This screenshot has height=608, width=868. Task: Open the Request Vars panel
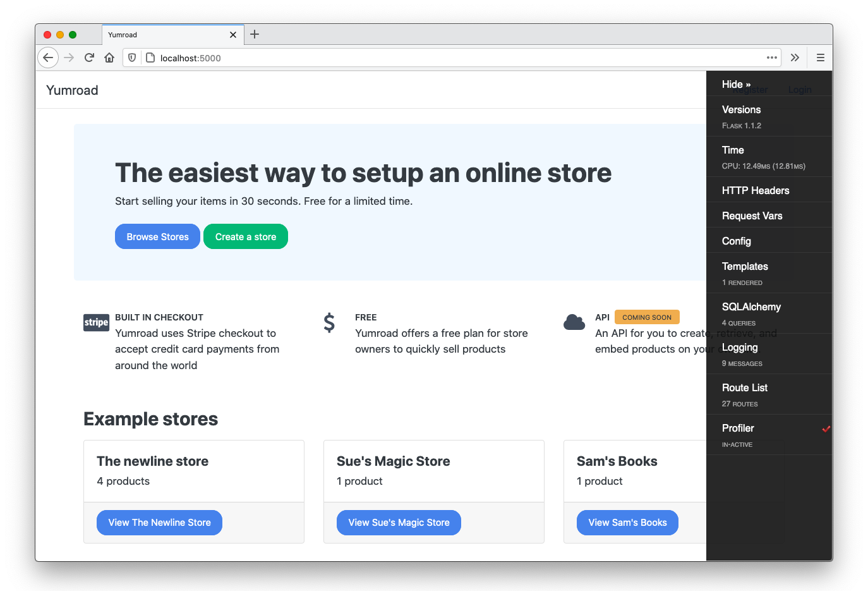pos(769,215)
